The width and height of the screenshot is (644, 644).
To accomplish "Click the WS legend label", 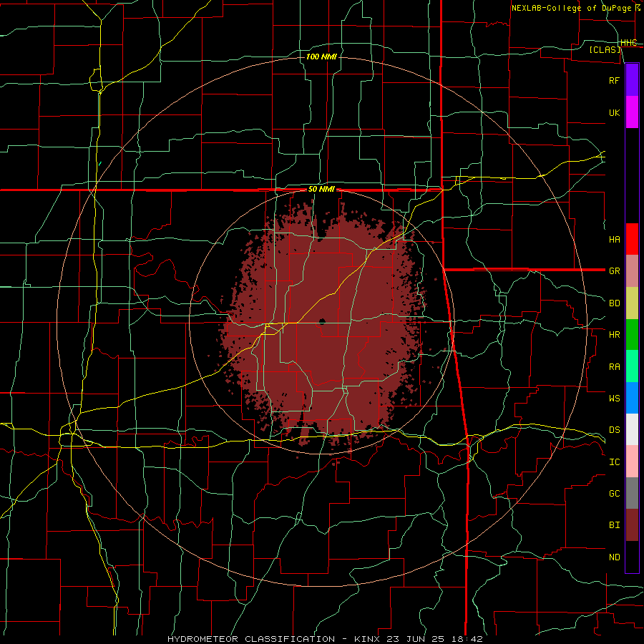I will click(614, 398).
